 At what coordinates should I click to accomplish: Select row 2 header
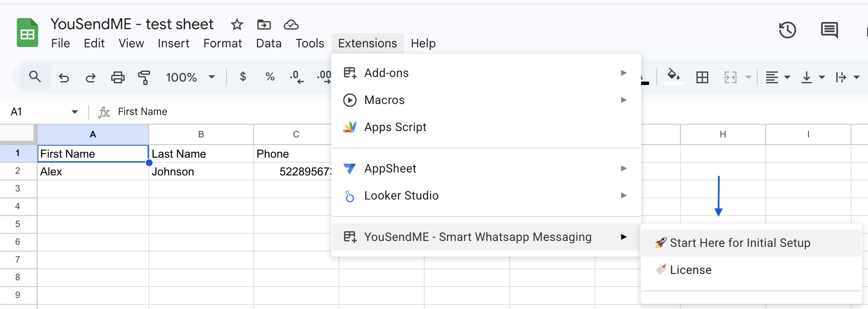(x=18, y=171)
